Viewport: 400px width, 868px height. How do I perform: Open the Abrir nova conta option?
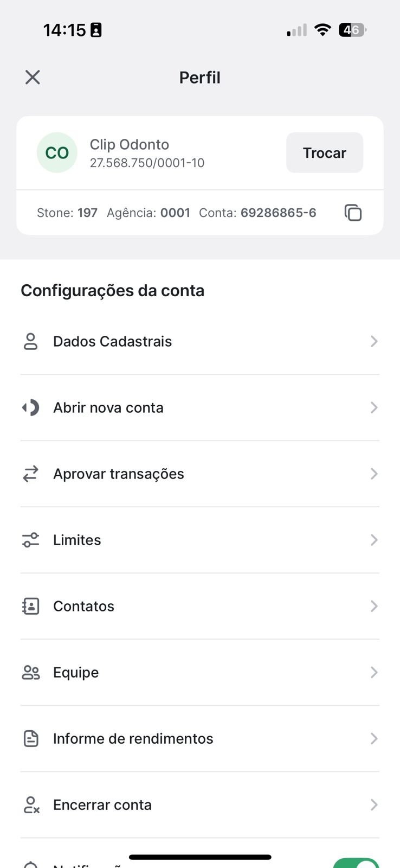108,407
